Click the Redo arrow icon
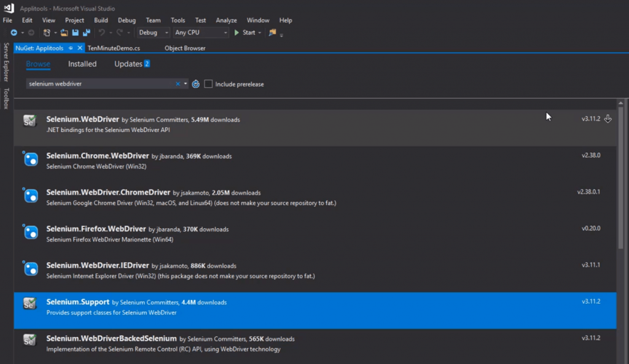Viewport: 629px width, 364px height. [x=120, y=33]
